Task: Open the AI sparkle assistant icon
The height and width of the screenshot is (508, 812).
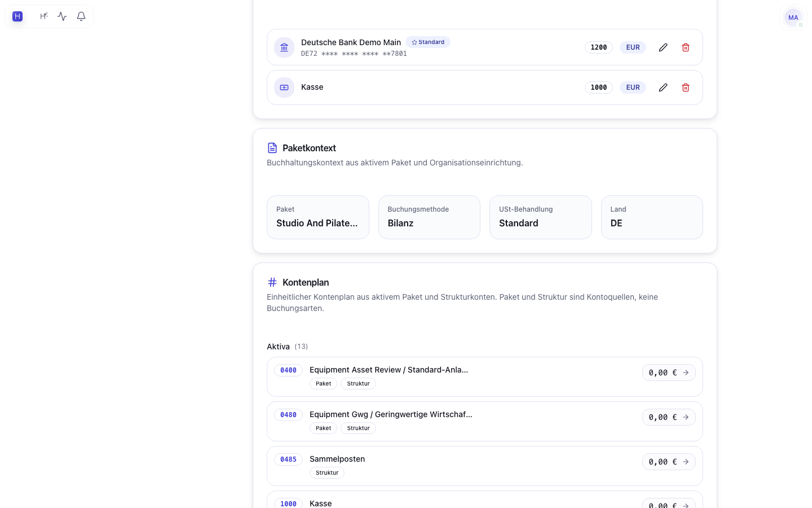Action: tap(43, 16)
